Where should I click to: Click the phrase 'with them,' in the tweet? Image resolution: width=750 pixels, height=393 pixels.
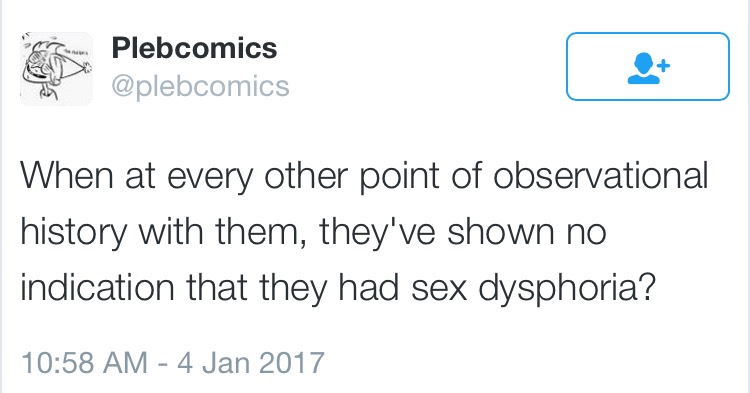point(222,232)
